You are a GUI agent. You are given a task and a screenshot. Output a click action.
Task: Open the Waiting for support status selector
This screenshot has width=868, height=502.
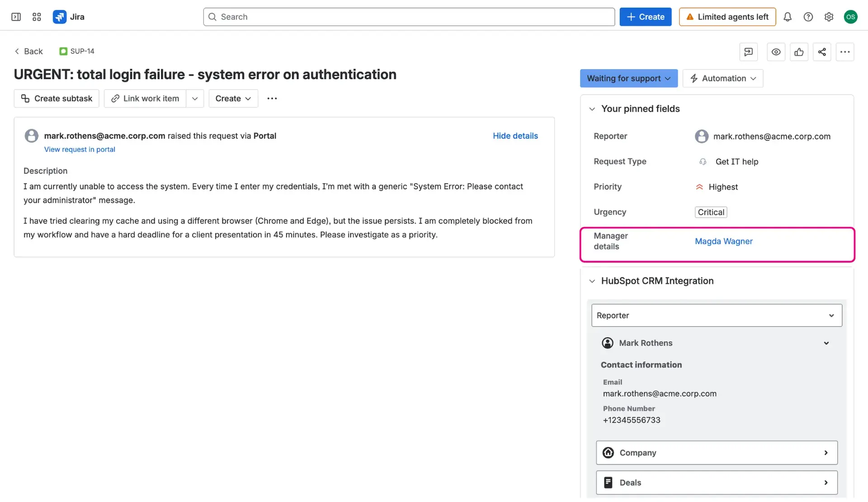point(628,78)
